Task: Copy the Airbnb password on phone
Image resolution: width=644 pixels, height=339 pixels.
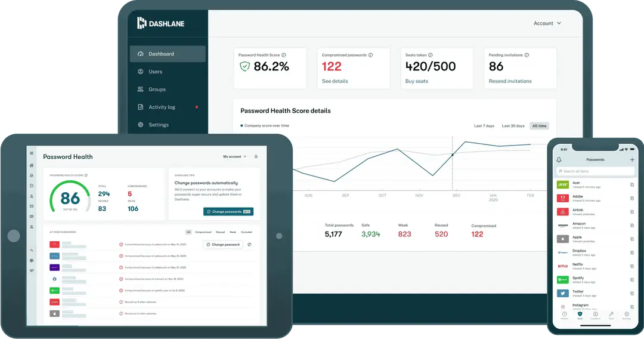Action: click(x=632, y=212)
